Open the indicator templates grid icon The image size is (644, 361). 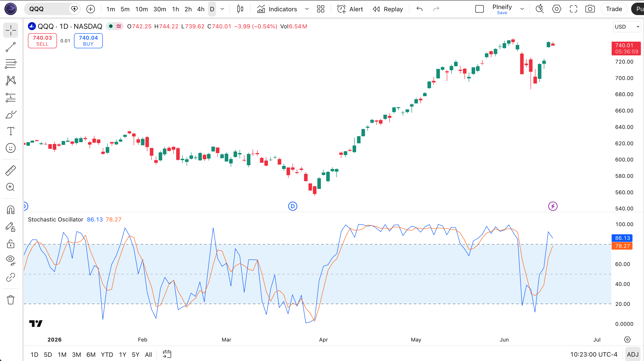(x=320, y=9)
